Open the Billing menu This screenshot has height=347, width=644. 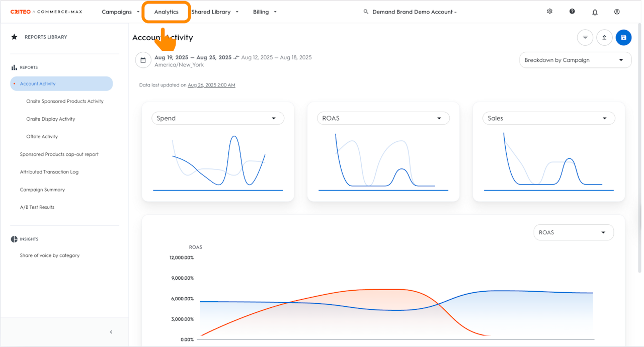(x=265, y=12)
